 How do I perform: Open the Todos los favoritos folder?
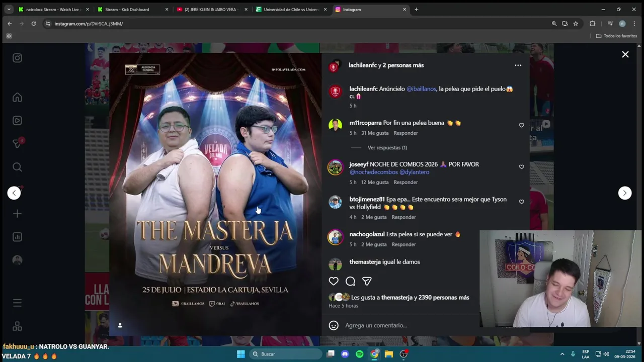click(x=616, y=36)
